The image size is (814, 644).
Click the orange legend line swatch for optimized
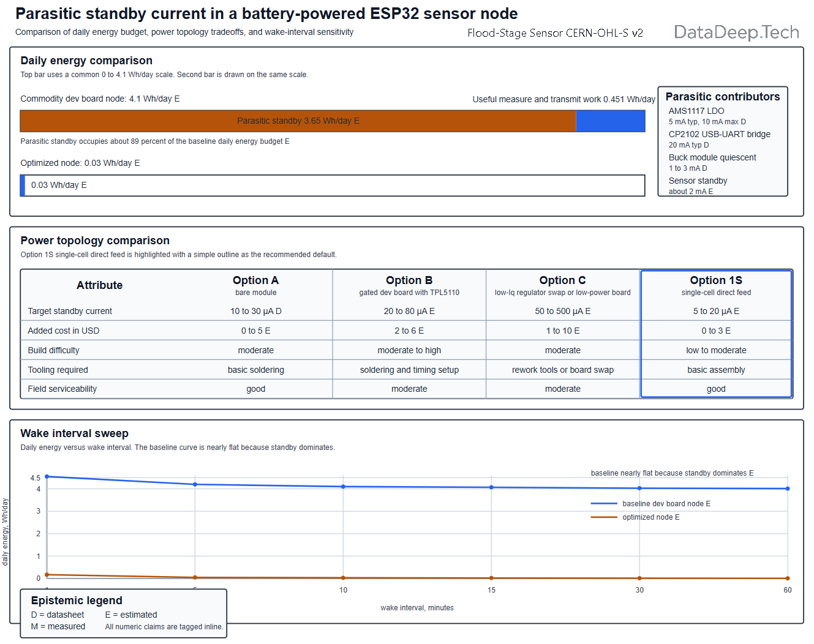tap(604, 517)
